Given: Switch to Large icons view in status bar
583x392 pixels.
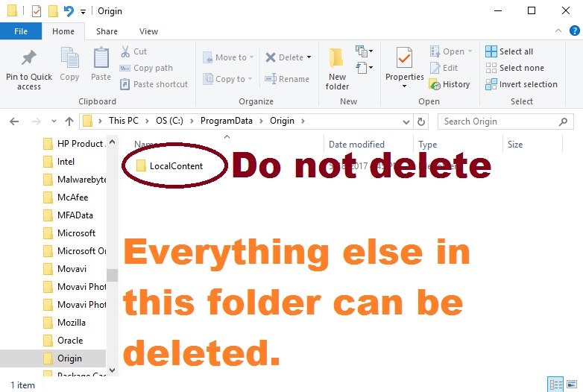Looking at the screenshot, I should (x=572, y=385).
